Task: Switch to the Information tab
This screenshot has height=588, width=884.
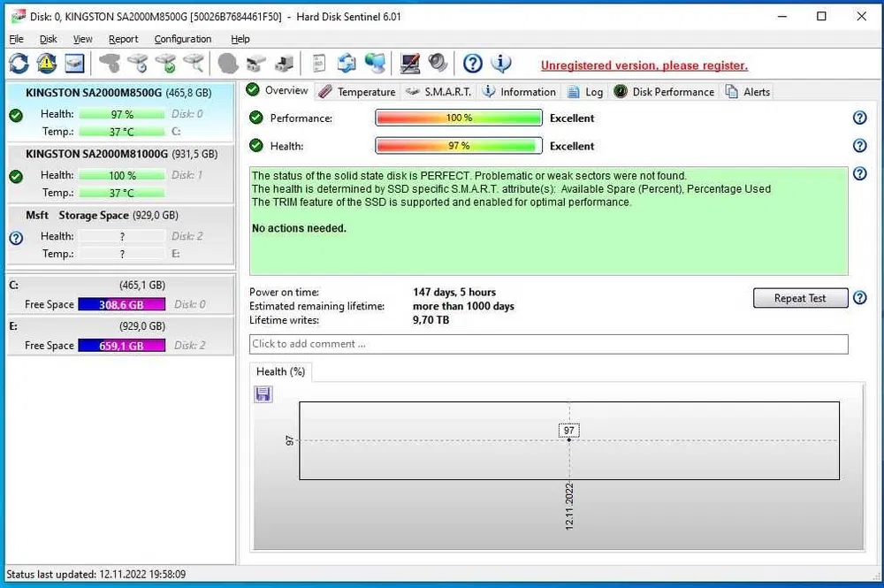Action: click(519, 92)
